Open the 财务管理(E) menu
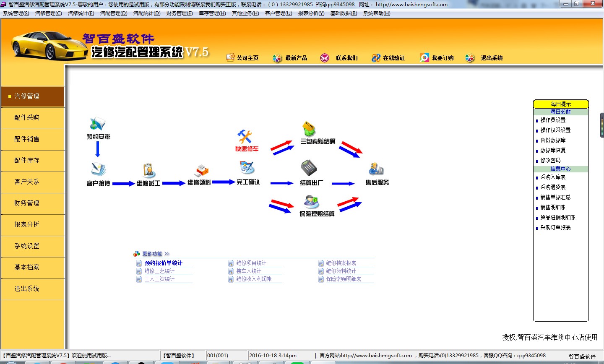This screenshot has height=364, width=604. click(x=179, y=13)
